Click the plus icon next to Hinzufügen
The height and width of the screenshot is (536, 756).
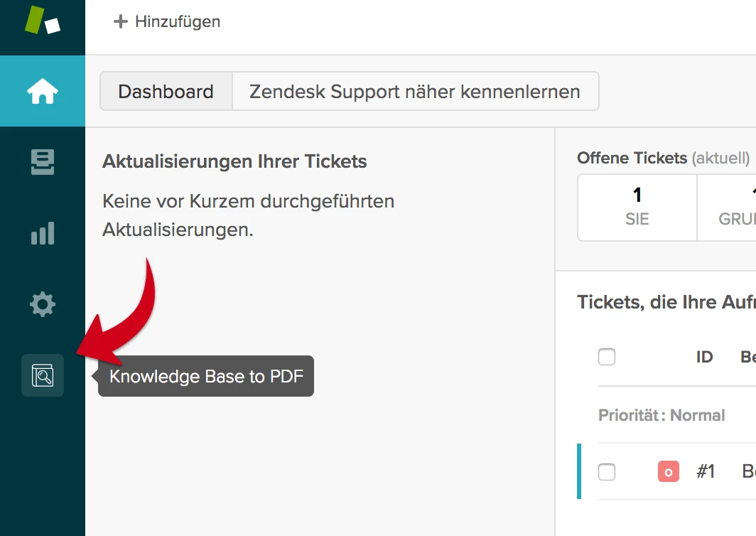pos(121,21)
